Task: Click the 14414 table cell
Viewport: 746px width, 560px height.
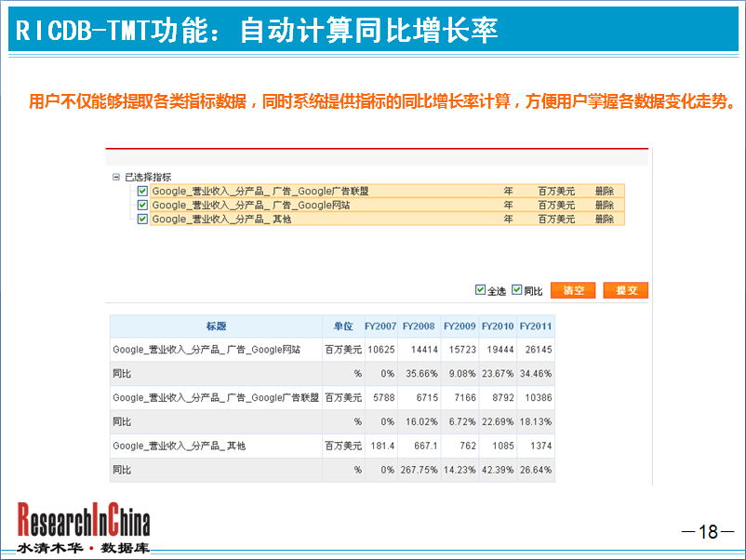Action: click(420, 350)
